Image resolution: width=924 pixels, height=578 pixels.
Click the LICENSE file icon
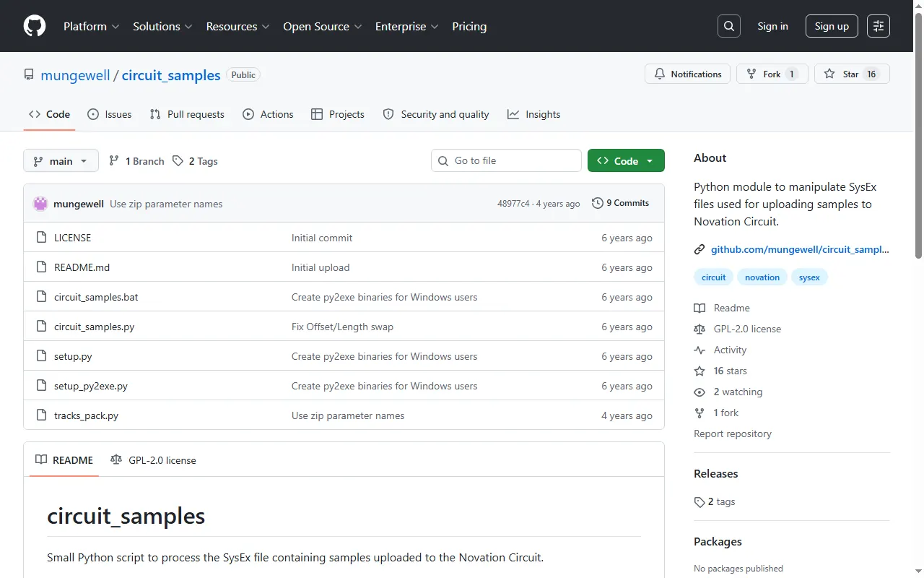tap(41, 238)
